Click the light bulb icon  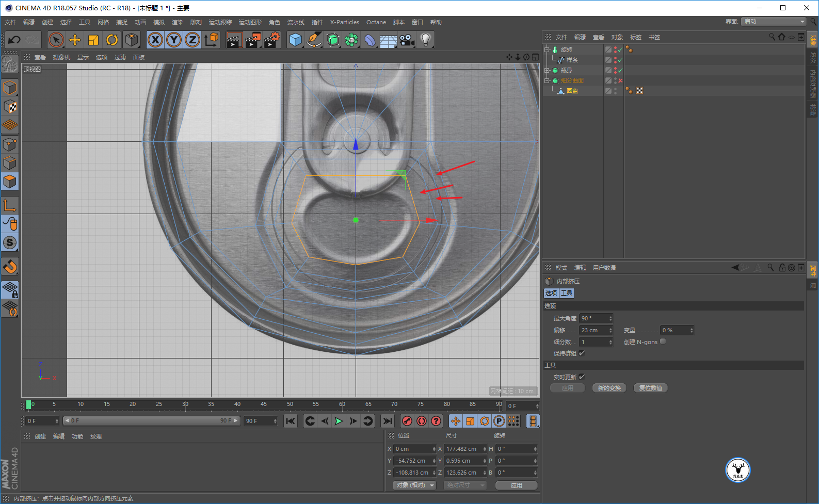(x=425, y=40)
